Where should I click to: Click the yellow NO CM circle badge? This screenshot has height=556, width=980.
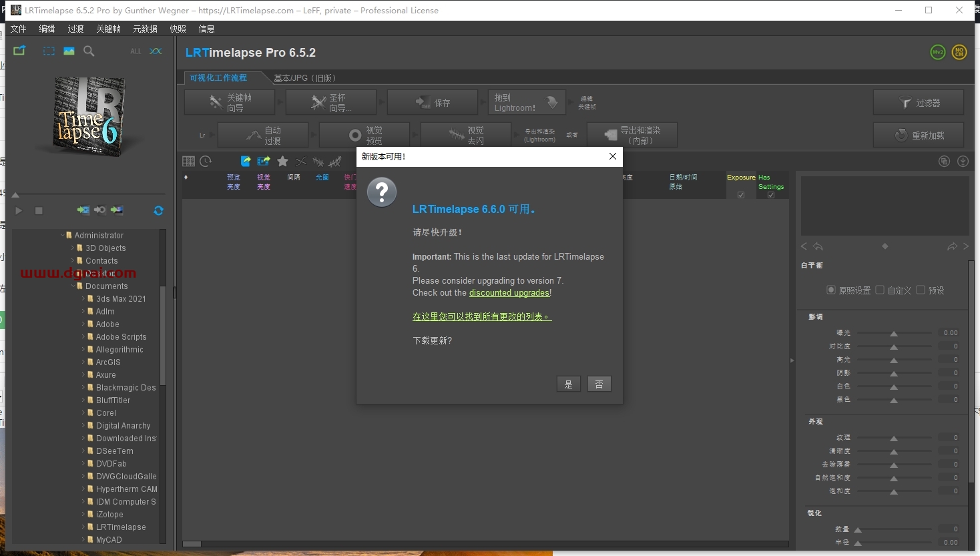pos(959,52)
